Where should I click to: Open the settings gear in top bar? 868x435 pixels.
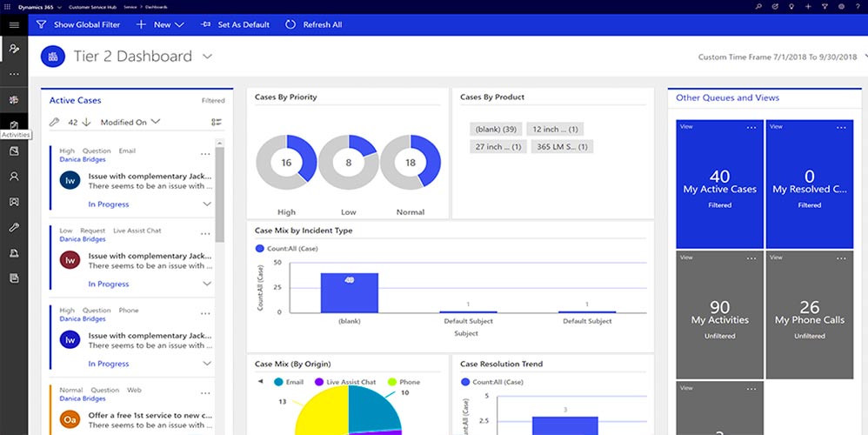841,7
